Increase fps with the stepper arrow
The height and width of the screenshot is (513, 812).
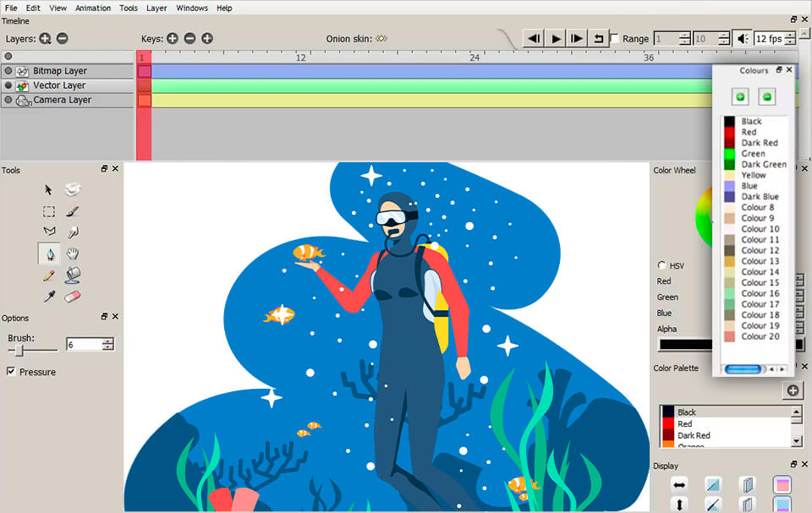788,35
